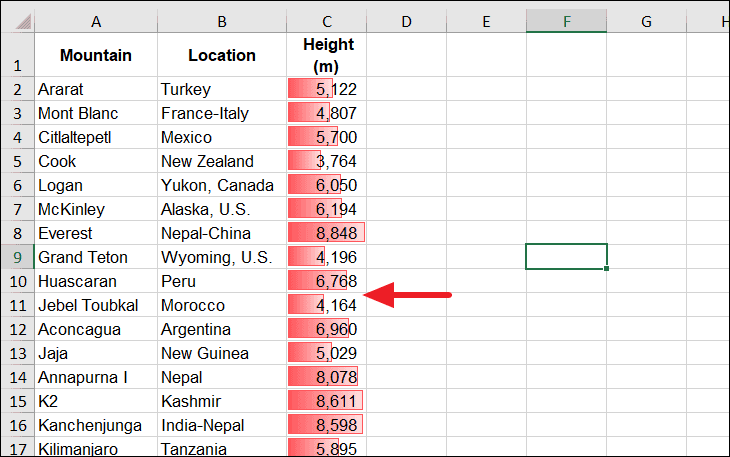Select the Kashmir cell
730x457 pixels.
coord(222,401)
